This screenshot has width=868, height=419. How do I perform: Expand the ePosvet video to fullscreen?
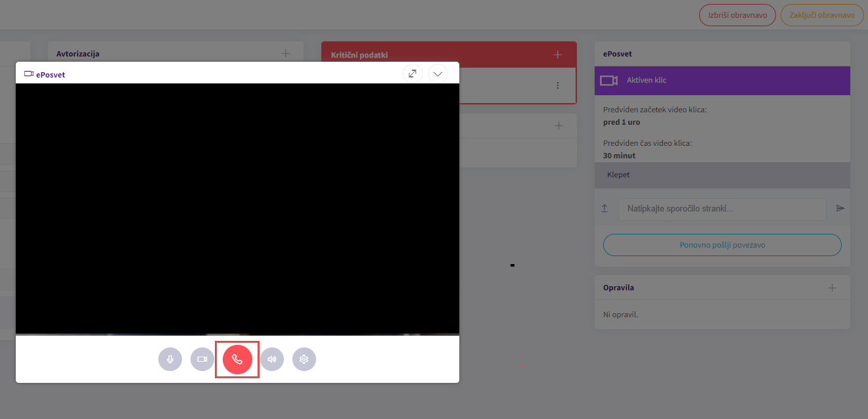(412, 74)
